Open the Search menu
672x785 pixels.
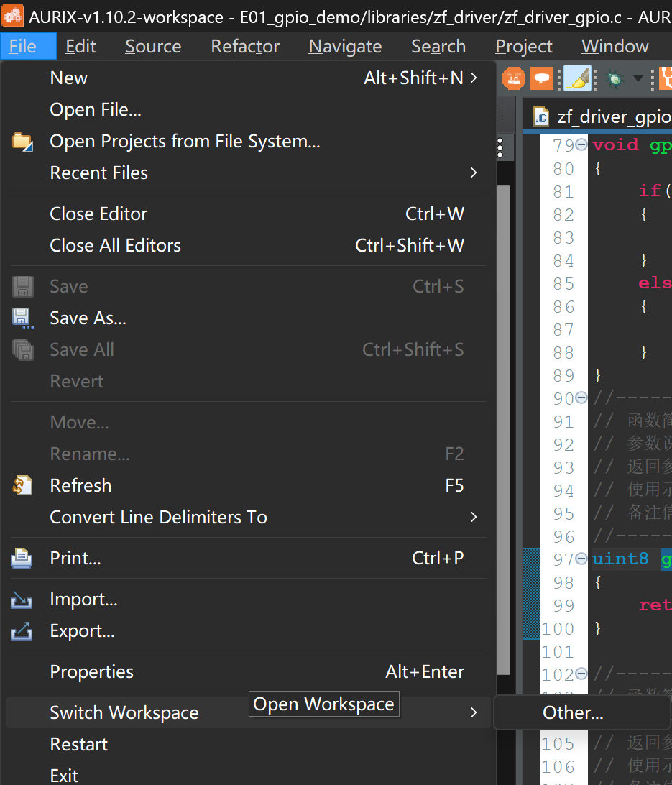click(x=438, y=46)
